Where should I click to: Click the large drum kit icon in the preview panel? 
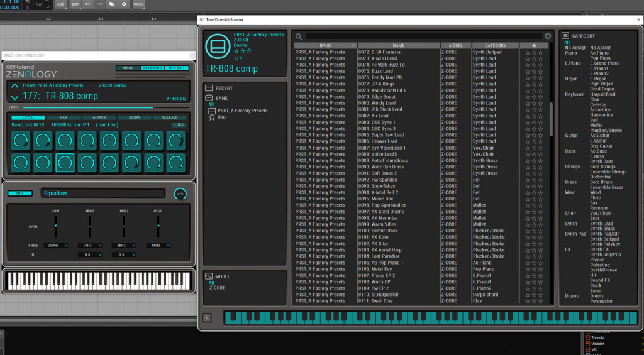(218, 46)
